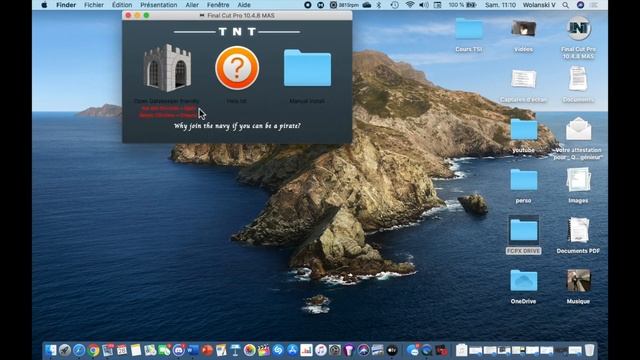Open the vidéos desktop item
Image resolution: width=640 pixels, height=360 pixels.
coord(523,29)
